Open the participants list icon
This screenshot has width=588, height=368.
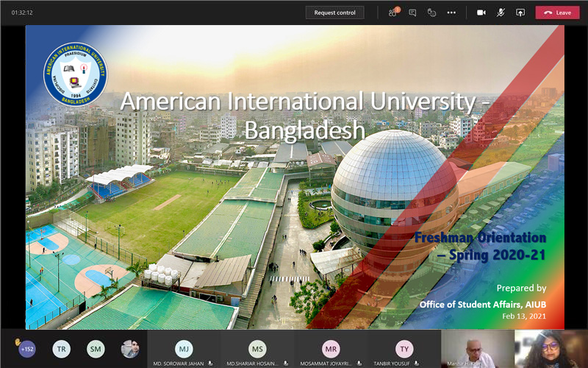[393, 13]
